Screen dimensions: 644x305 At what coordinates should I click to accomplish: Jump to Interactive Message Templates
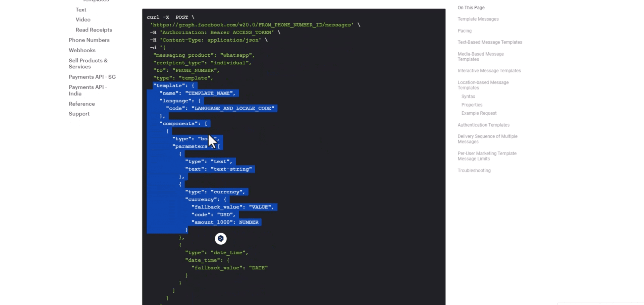(489, 71)
